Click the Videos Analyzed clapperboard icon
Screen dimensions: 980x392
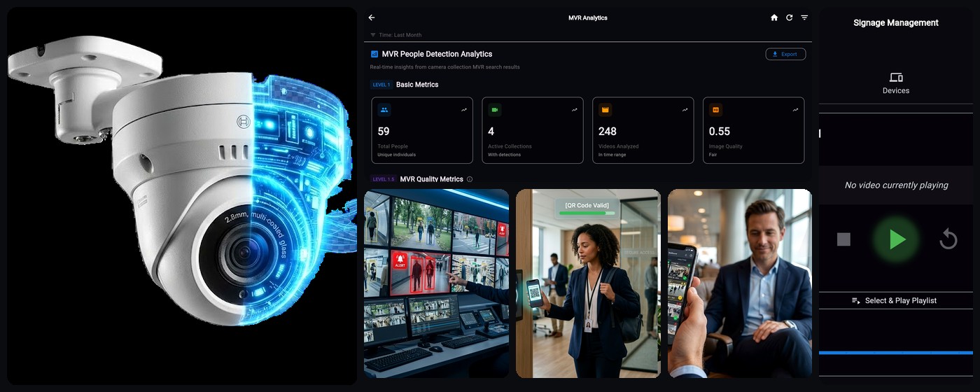click(605, 110)
